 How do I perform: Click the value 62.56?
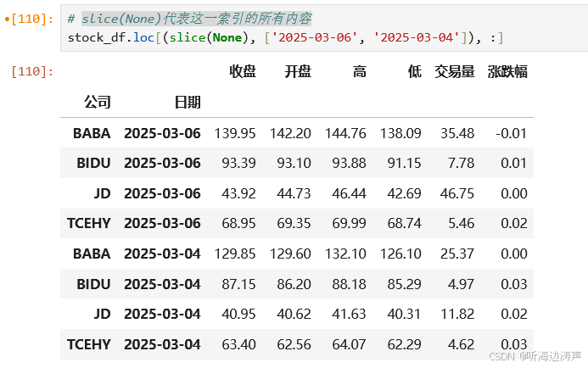pyautogui.click(x=294, y=344)
